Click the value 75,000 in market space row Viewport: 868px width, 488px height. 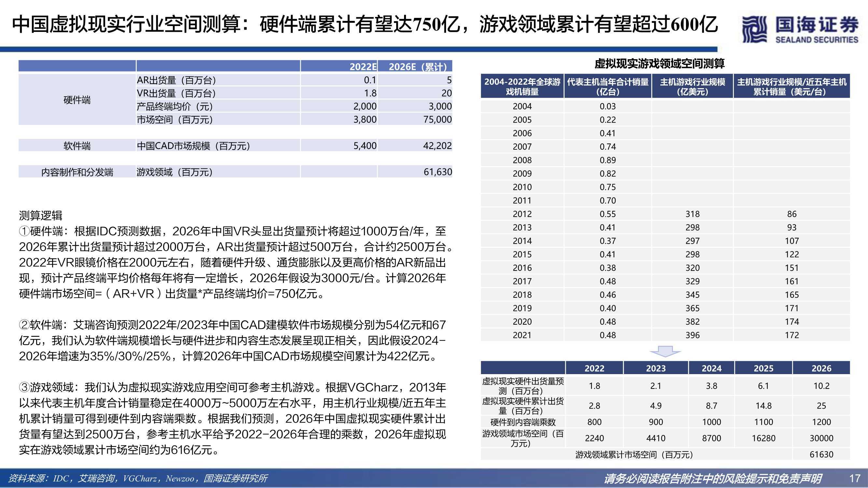point(437,119)
